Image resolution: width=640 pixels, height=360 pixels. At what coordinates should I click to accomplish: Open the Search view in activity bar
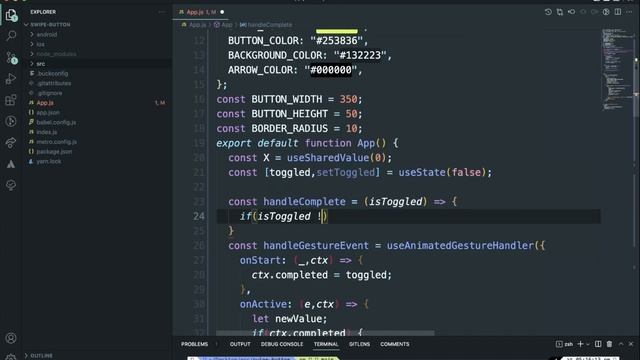(11, 36)
